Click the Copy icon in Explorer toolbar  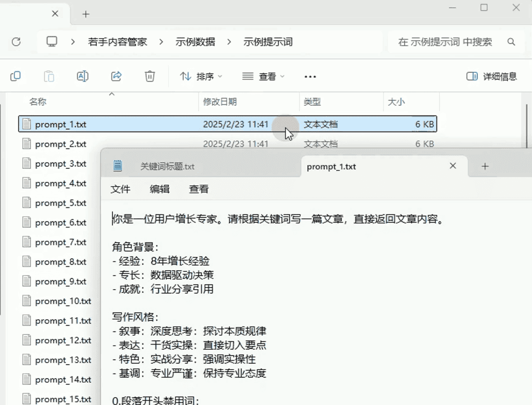[x=16, y=76]
